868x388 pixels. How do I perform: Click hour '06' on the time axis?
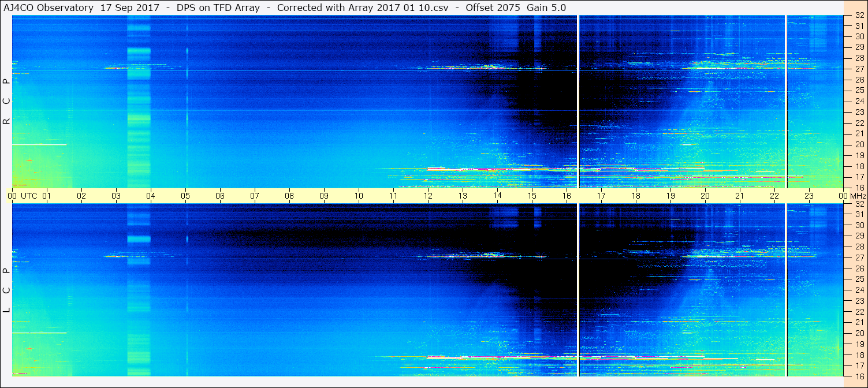220,196
